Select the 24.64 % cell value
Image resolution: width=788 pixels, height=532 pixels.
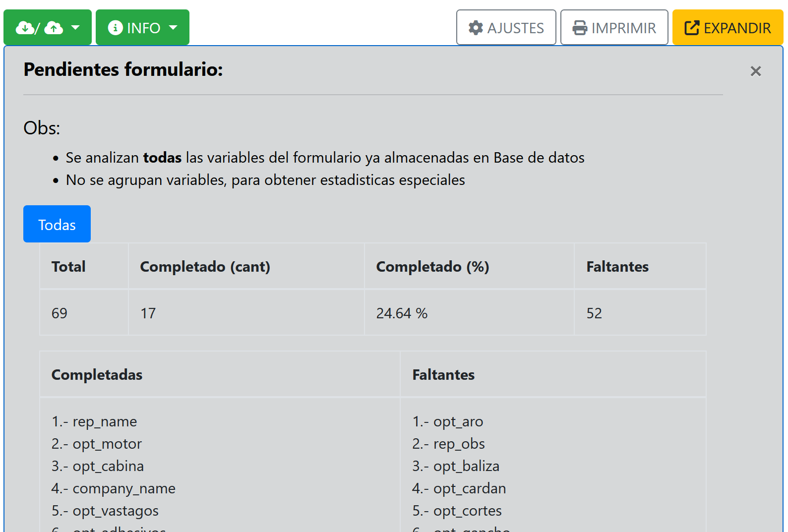click(x=402, y=313)
